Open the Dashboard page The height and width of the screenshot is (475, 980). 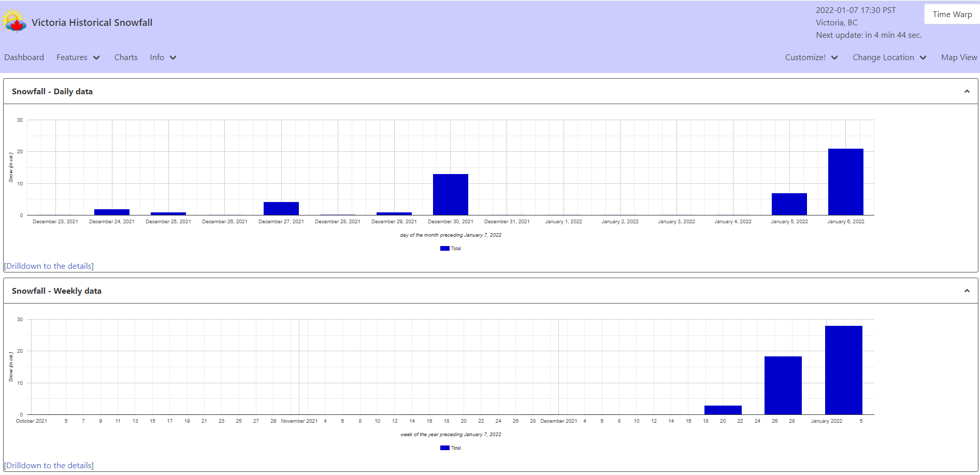[x=24, y=57]
